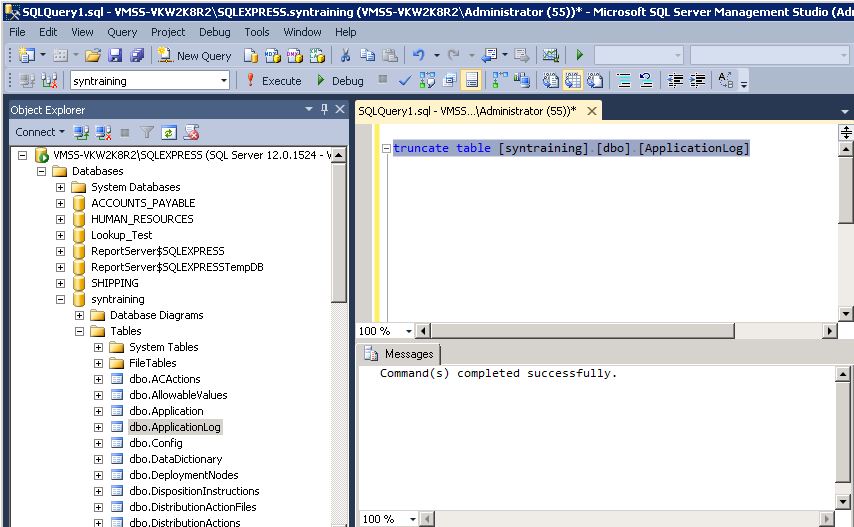Open the Connect dropdown in Object Explorer
The height and width of the screenshot is (527, 854).
coord(40,132)
